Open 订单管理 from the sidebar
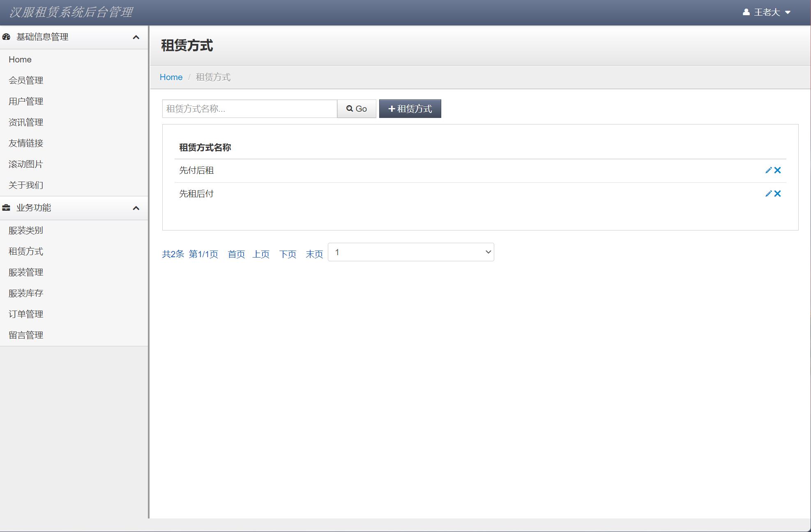 [x=25, y=314]
